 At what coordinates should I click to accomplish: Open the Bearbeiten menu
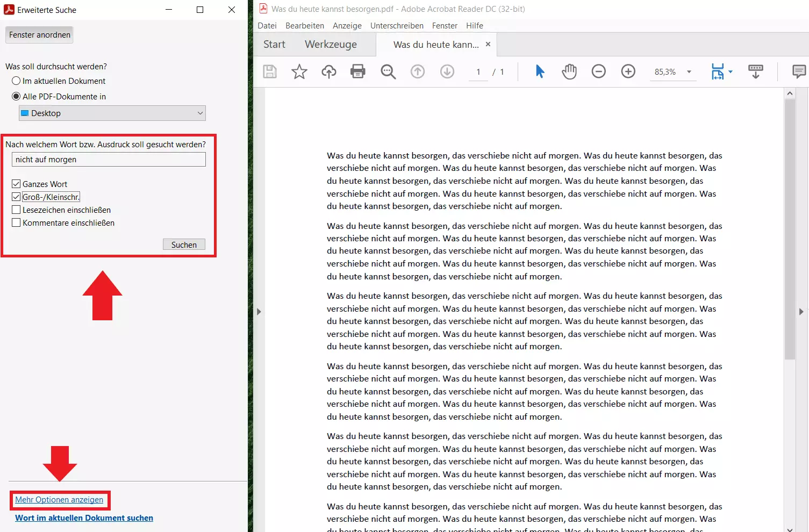pyautogui.click(x=305, y=26)
